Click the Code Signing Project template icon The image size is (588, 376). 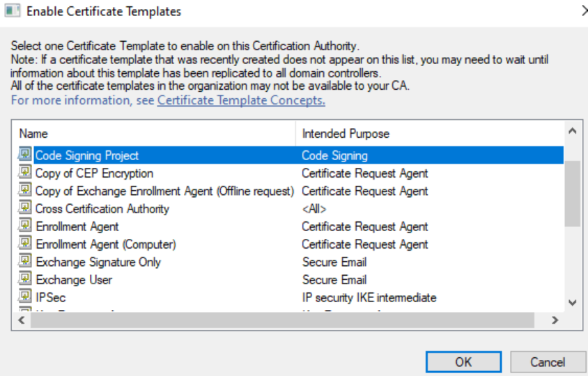pyautogui.click(x=25, y=155)
